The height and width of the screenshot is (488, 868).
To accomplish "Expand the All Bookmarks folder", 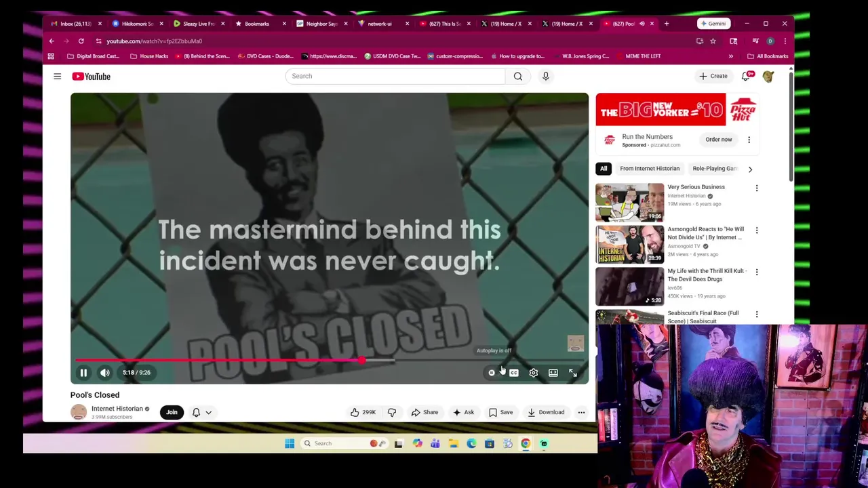I will tap(768, 56).
